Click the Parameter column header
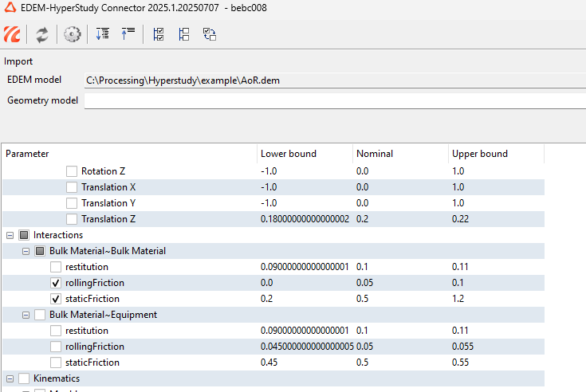Screen dimensions: 586x392 pos(130,154)
